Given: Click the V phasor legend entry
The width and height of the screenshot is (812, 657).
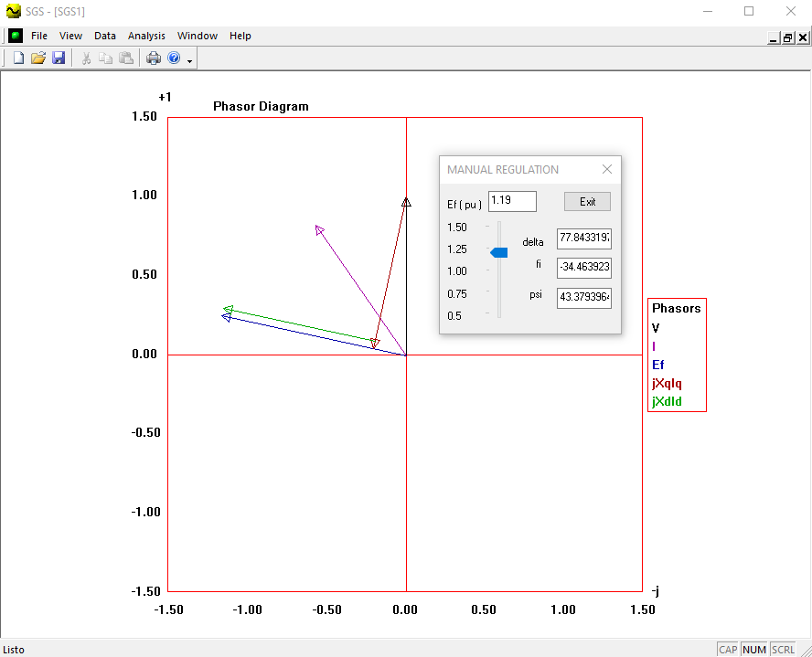Looking at the screenshot, I should pyautogui.click(x=656, y=328).
